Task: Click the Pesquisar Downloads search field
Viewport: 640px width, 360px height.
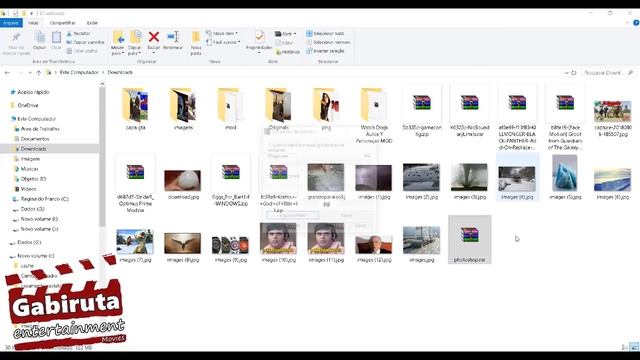Action: [x=608, y=73]
